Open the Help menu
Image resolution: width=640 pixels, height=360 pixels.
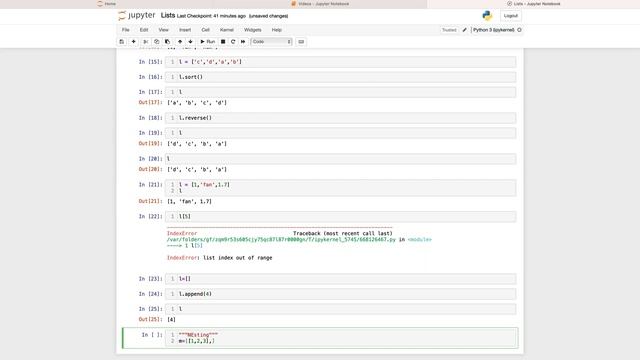point(277,30)
